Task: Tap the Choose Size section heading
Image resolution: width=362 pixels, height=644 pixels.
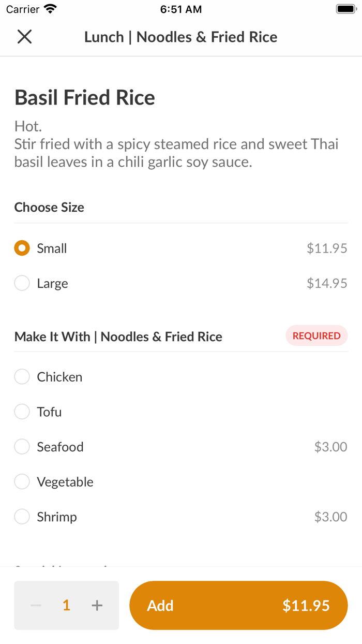Action: point(49,207)
